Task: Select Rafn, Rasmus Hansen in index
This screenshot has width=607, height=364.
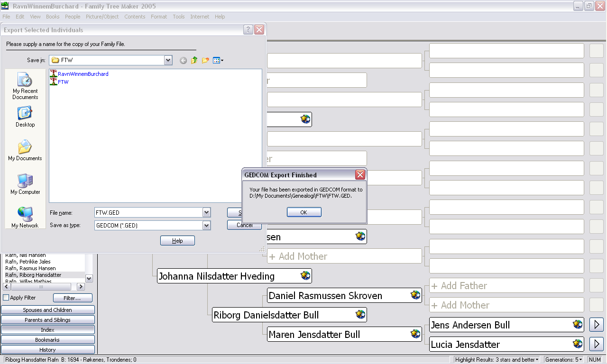Action: click(x=30, y=268)
